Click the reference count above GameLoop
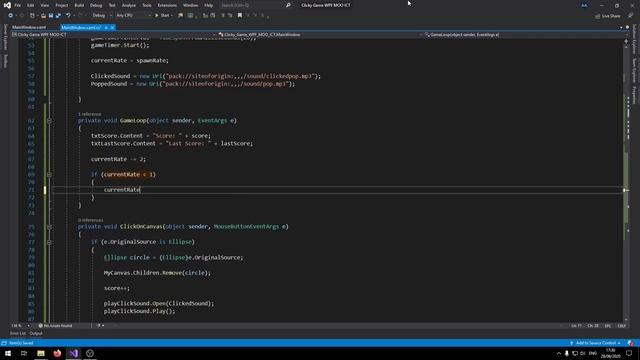 coord(89,114)
